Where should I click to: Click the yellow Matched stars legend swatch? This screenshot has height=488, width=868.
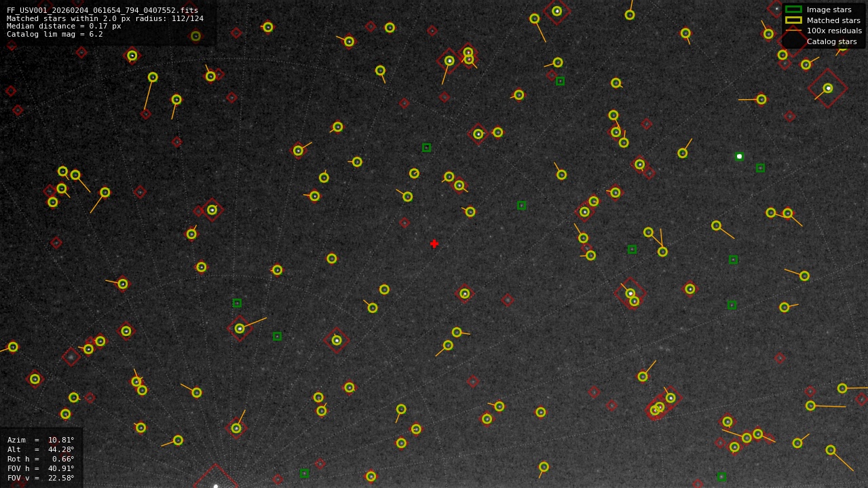tap(793, 20)
